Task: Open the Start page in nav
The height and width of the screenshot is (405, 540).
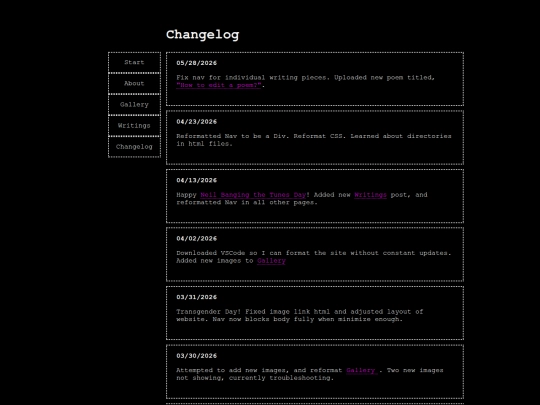Action: [x=134, y=62]
